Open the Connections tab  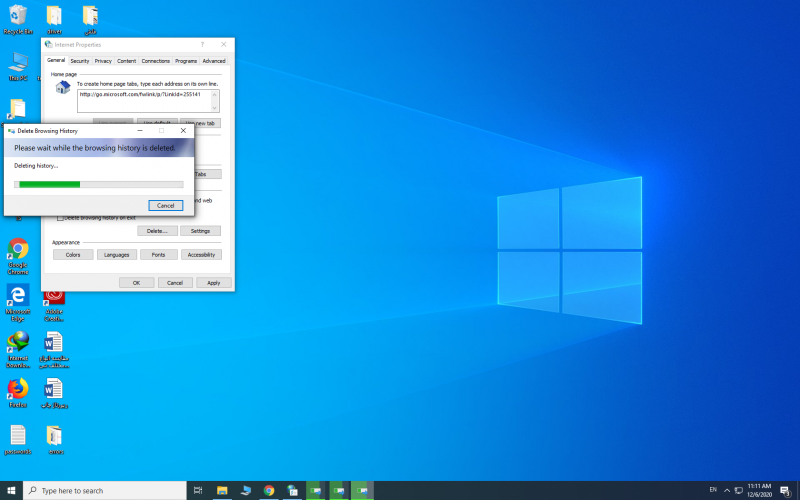(x=155, y=61)
